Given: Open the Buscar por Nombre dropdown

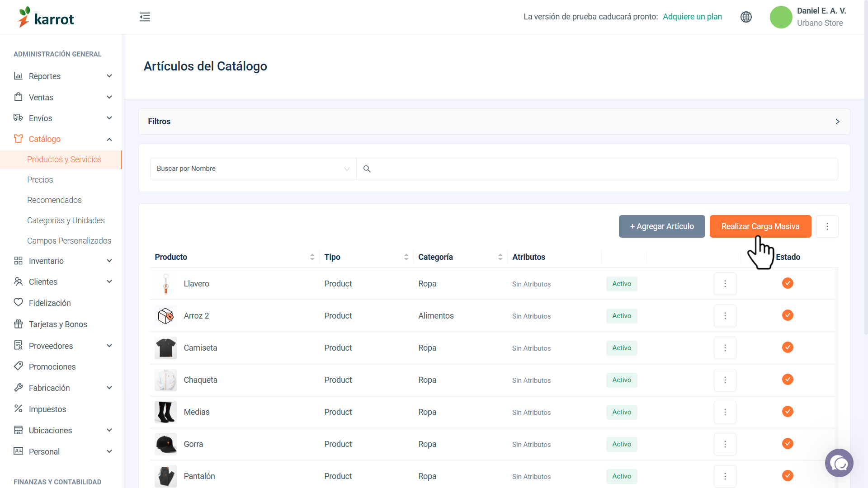Looking at the screenshot, I should tap(253, 169).
